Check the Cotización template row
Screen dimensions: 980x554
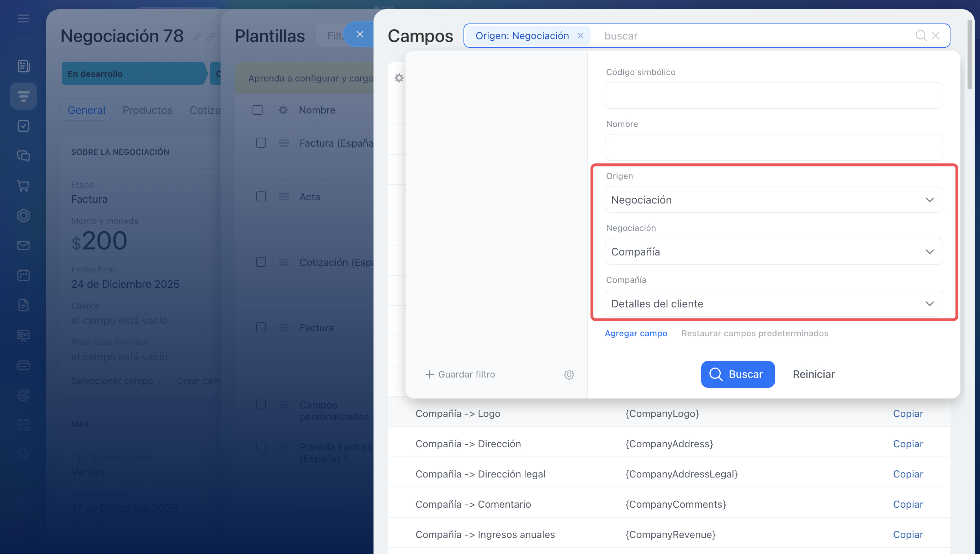click(261, 262)
